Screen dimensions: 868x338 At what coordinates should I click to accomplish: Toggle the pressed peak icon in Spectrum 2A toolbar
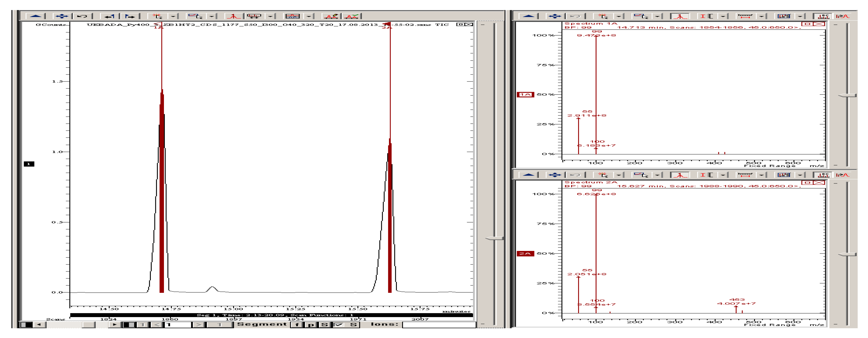point(680,175)
